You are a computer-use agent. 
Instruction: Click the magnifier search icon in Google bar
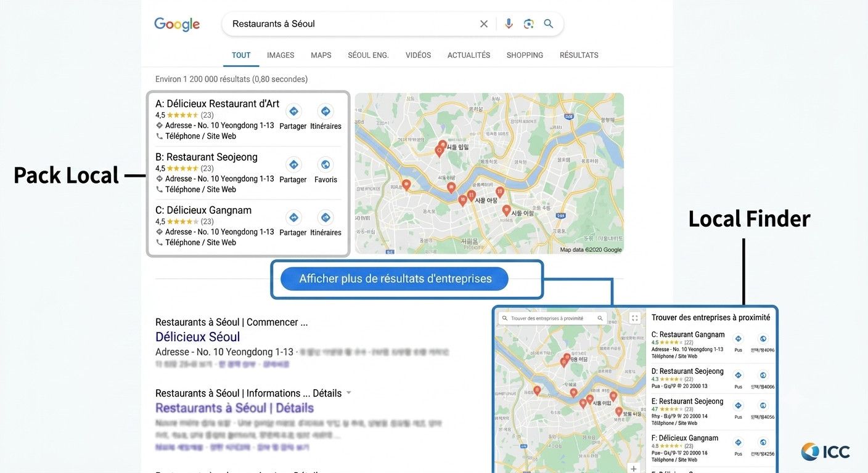coord(549,24)
